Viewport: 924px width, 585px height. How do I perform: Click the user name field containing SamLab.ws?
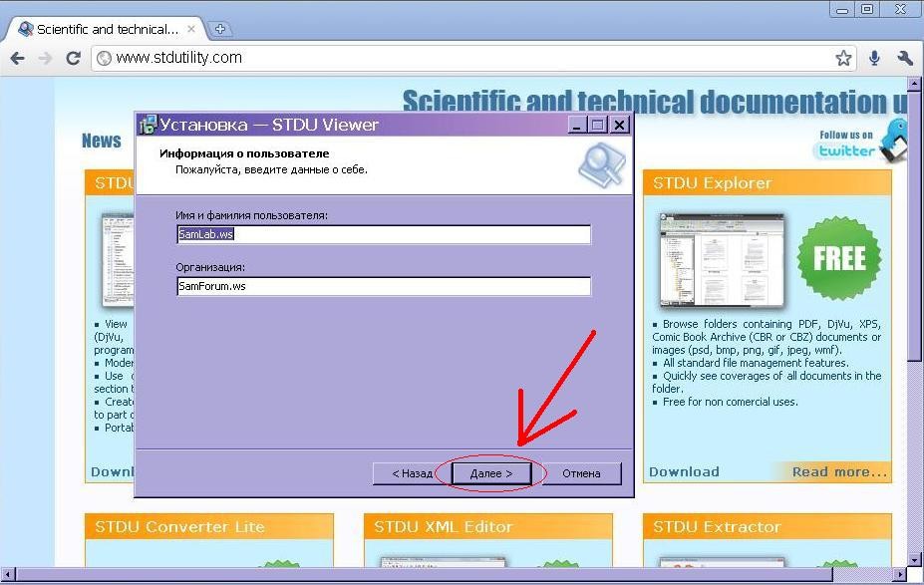[x=384, y=234]
